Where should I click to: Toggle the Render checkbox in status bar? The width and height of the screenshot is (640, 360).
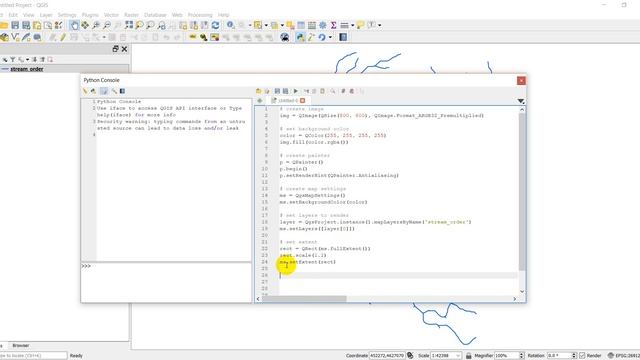[582, 356]
